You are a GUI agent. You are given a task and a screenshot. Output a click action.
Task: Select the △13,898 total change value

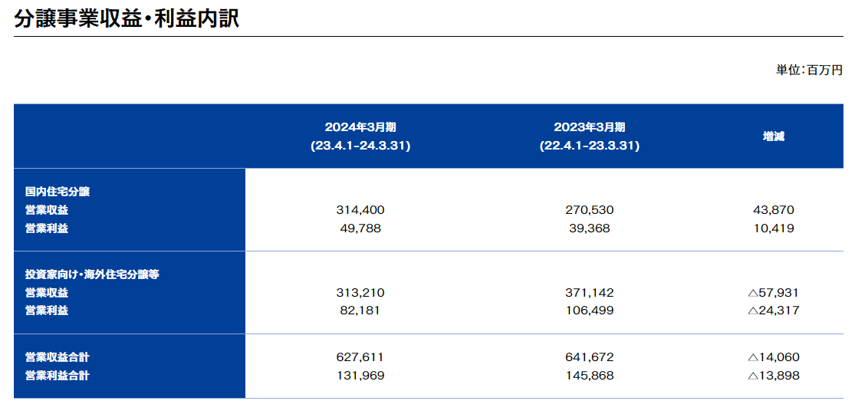(x=774, y=376)
